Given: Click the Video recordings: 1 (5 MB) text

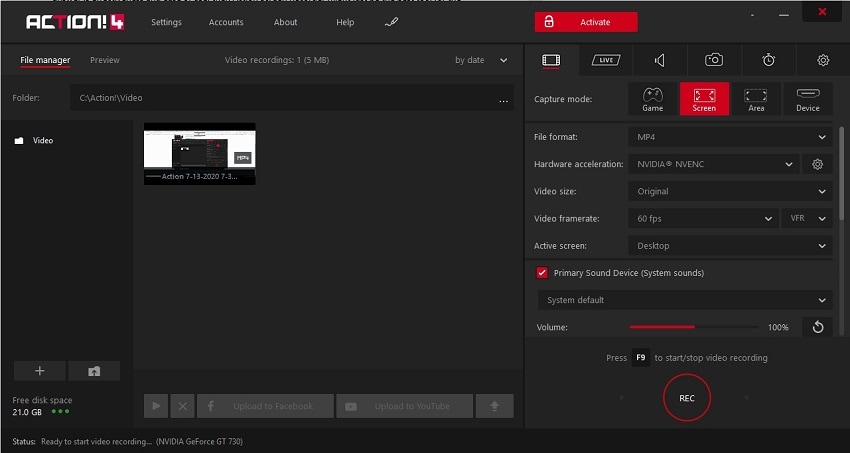Looking at the screenshot, I should pos(277,60).
